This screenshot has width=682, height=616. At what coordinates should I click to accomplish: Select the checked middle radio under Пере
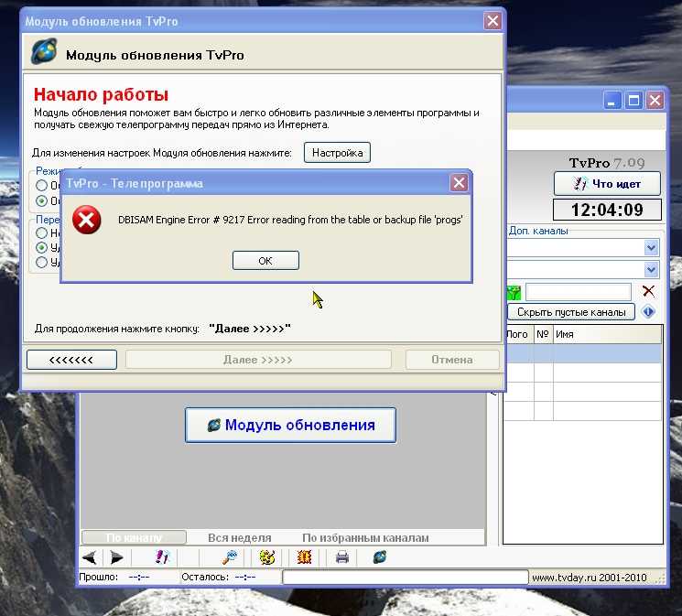(x=42, y=247)
